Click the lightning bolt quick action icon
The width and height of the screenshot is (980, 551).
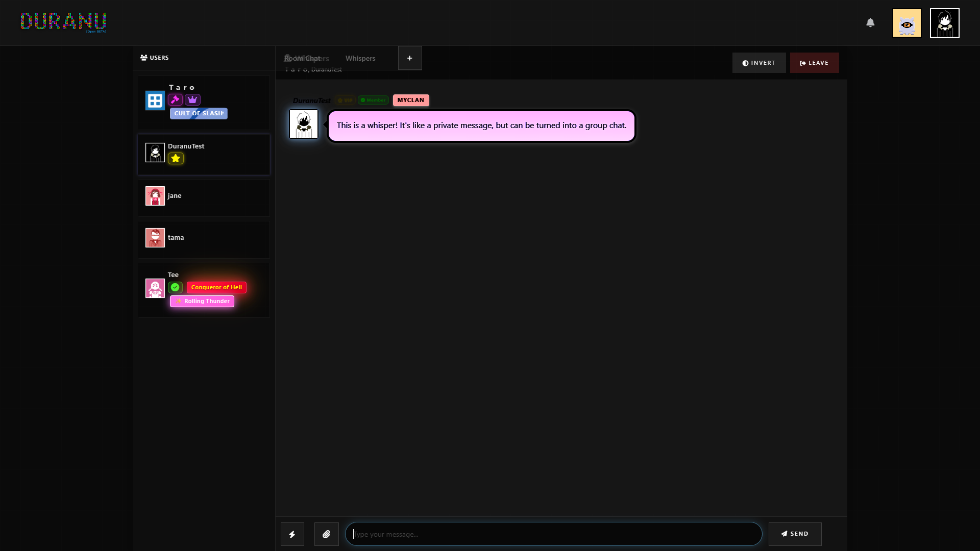point(292,534)
